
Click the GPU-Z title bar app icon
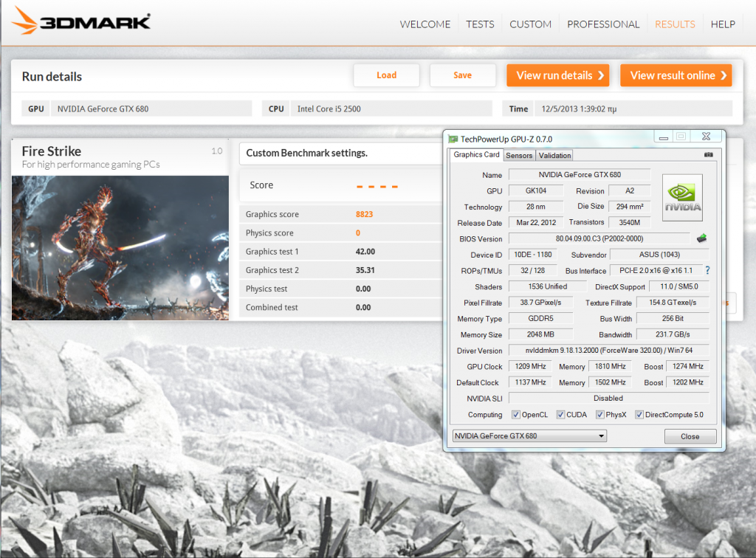pos(453,139)
